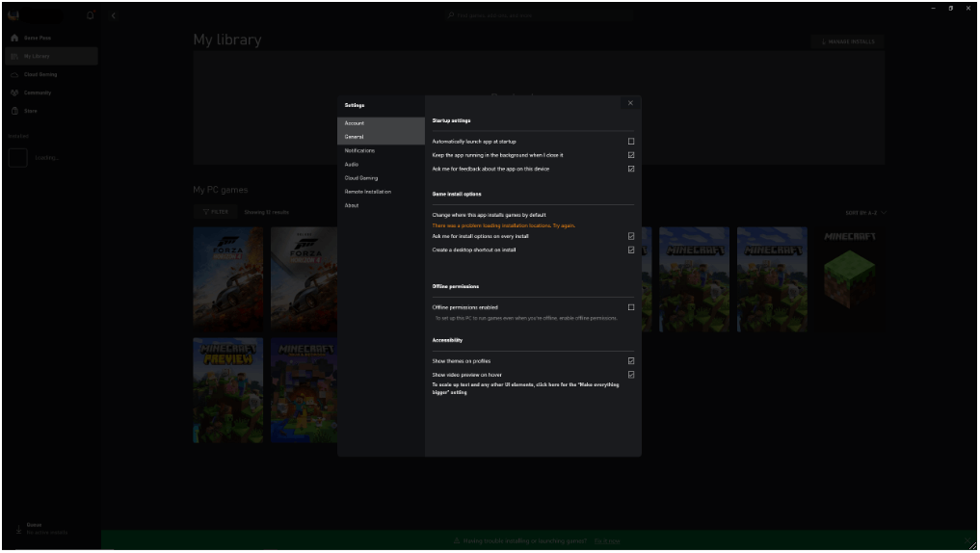Click the offline permissions setup hint text
The image size is (980, 553).
pyautogui.click(x=526, y=318)
